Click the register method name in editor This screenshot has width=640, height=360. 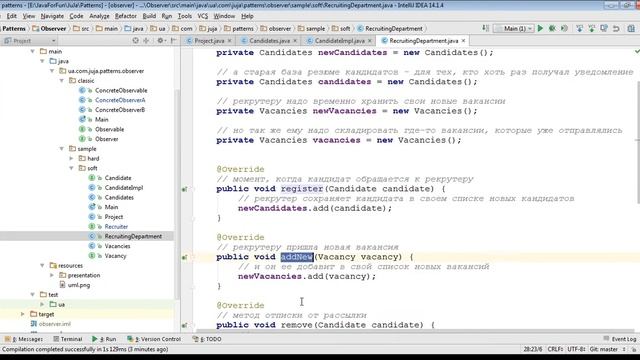point(302,189)
